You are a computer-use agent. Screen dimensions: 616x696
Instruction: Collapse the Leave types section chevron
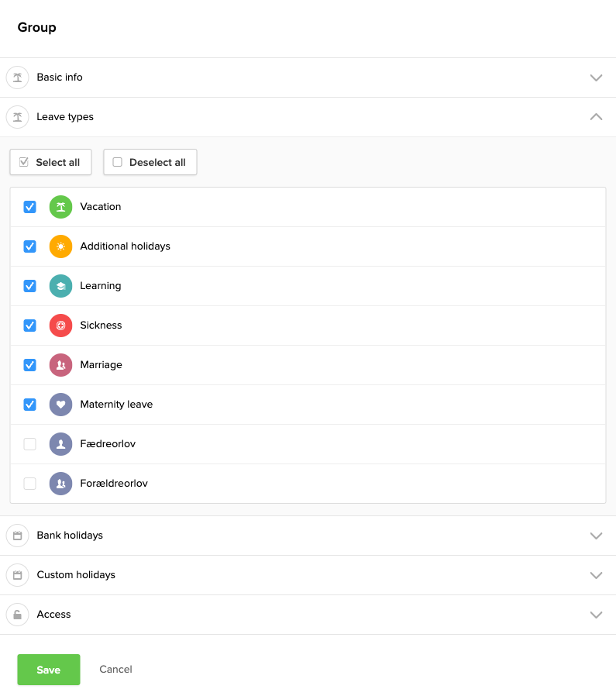coord(596,117)
